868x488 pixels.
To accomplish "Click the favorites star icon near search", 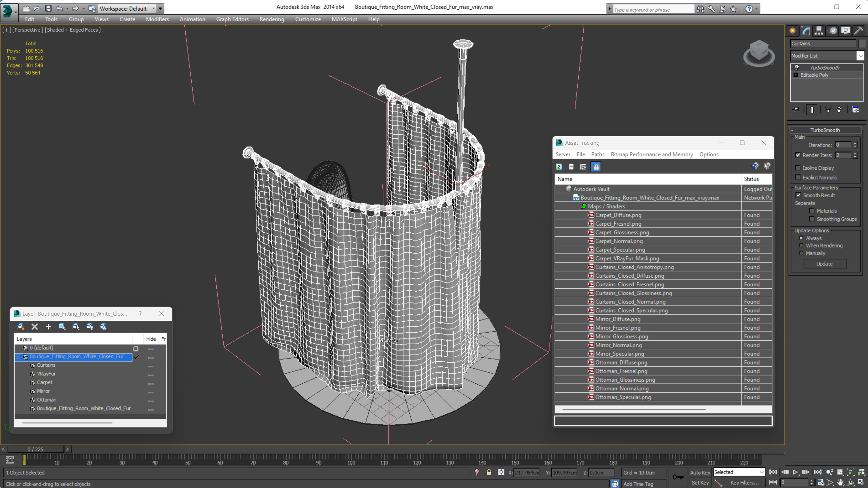I will click(733, 9).
